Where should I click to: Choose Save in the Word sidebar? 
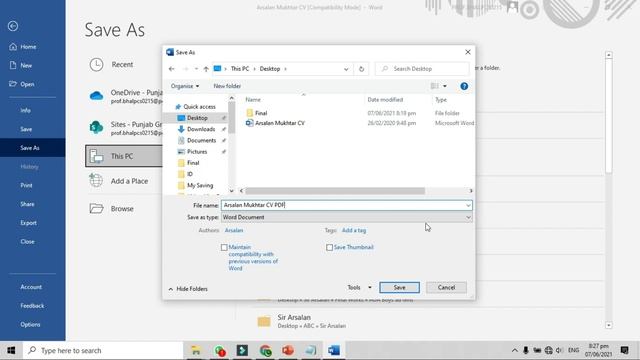26,129
